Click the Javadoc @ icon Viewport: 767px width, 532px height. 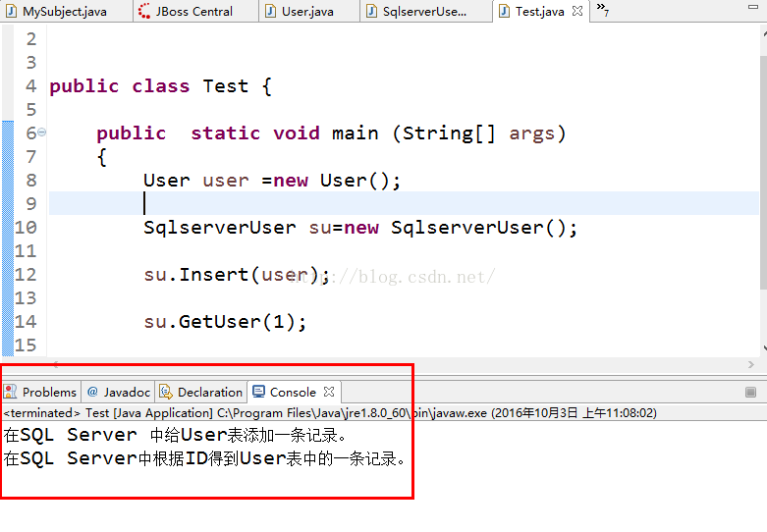92,392
